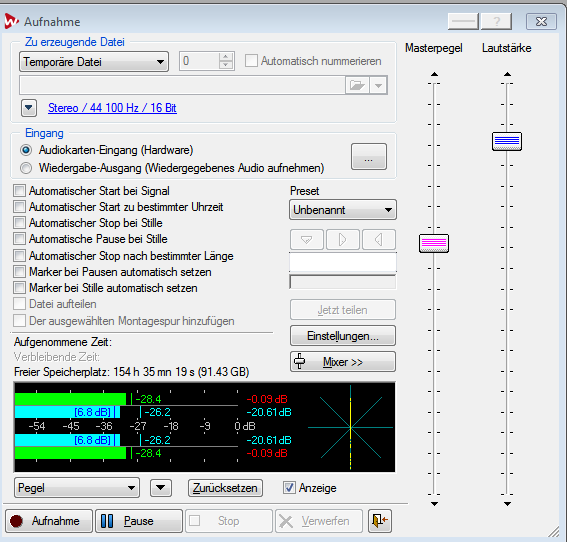Click the WaveLab logo icon in title bar
Image resolution: width=567 pixels, height=542 pixels.
pyautogui.click(x=12, y=21)
